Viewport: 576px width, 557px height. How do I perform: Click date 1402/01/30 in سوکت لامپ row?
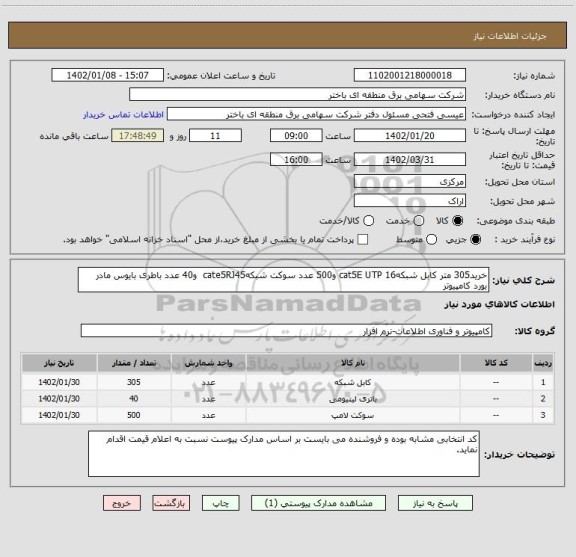pyautogui.click(x=59, y=415)
